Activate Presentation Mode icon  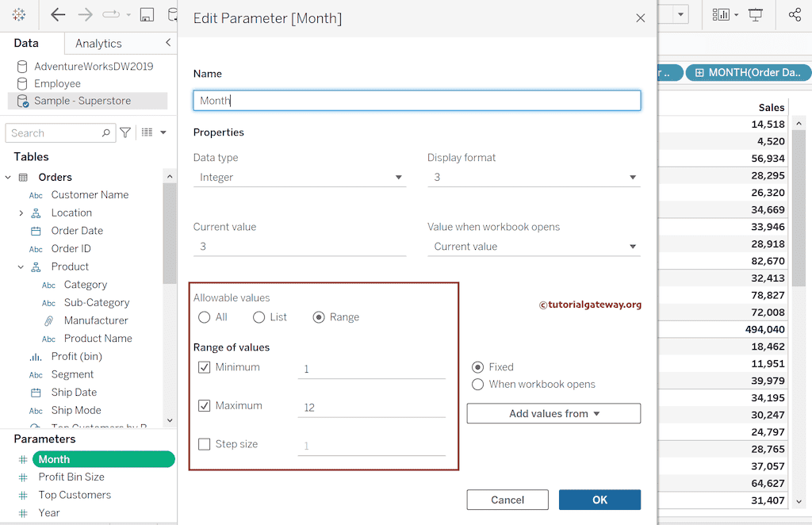(x=757, y=14)
